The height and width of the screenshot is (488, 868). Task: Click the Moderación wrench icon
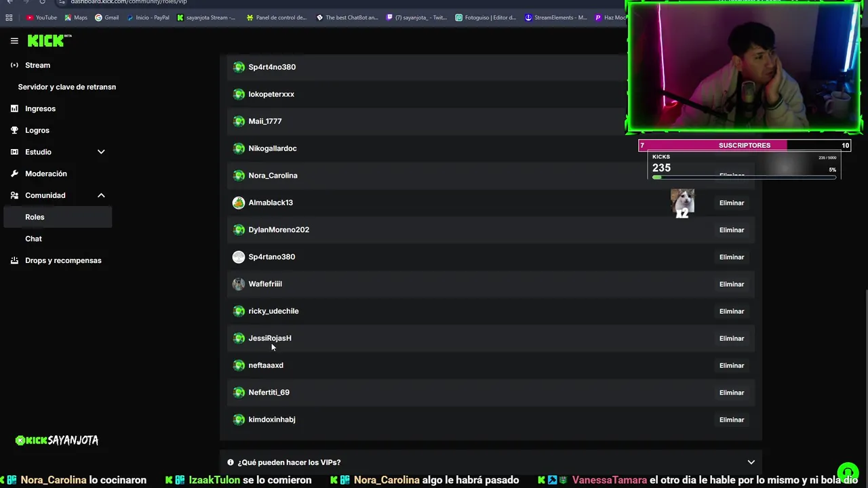[x=14, y=174]
